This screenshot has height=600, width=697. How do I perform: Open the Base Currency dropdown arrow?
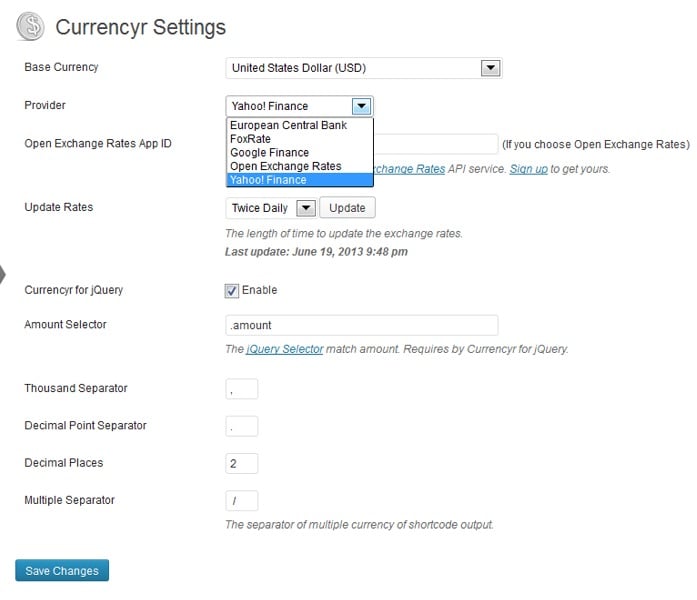coord(490,68)
